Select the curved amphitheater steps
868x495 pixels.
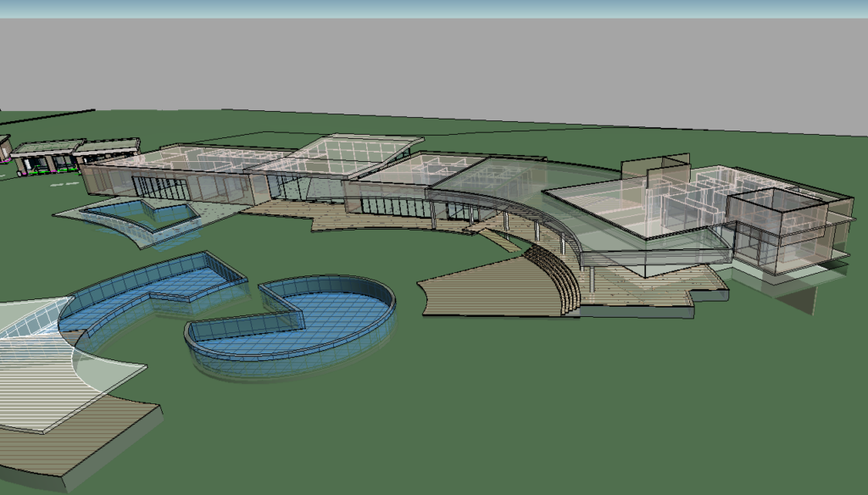[553, 280]
